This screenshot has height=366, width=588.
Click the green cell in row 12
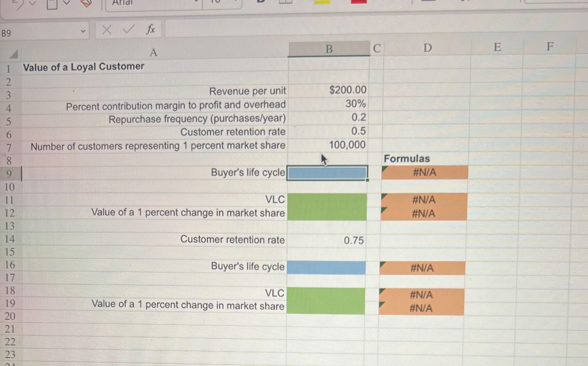click(x=327, y=213)
